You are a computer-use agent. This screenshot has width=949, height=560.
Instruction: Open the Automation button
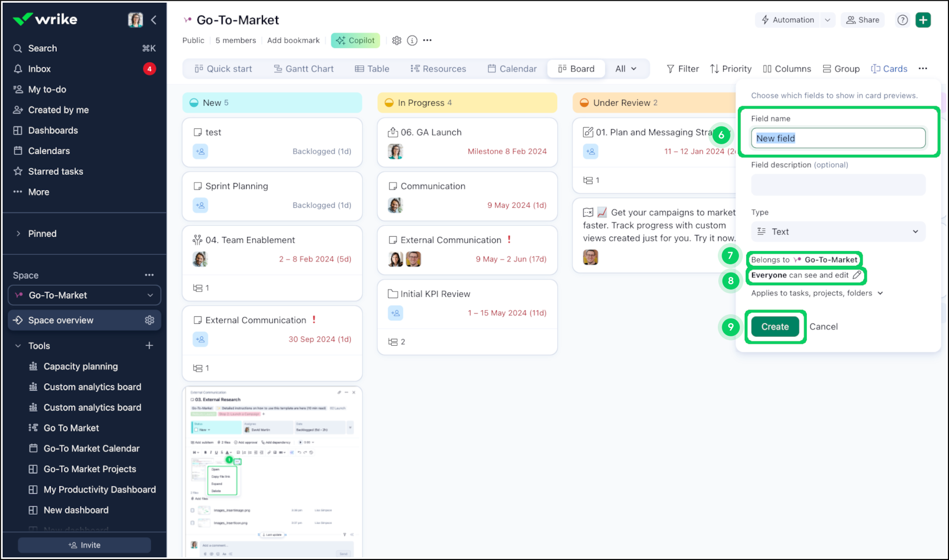coord(788,20)
